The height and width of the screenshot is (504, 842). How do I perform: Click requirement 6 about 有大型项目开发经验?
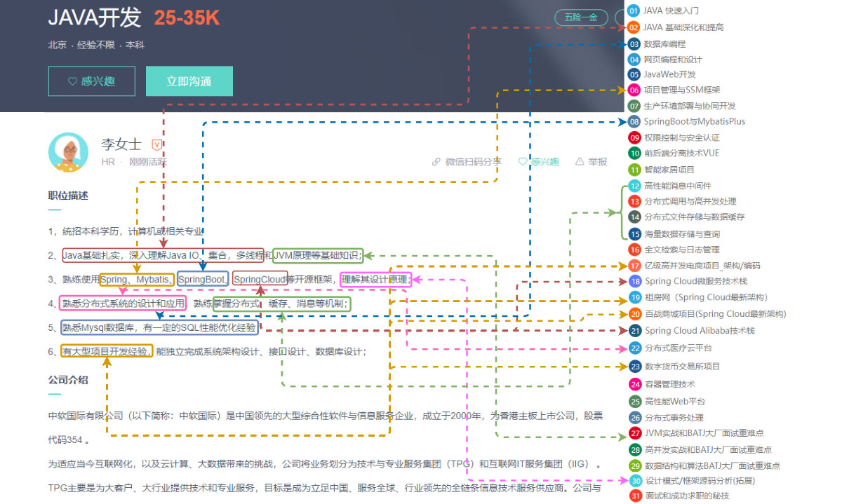click(x=207, y=351)
